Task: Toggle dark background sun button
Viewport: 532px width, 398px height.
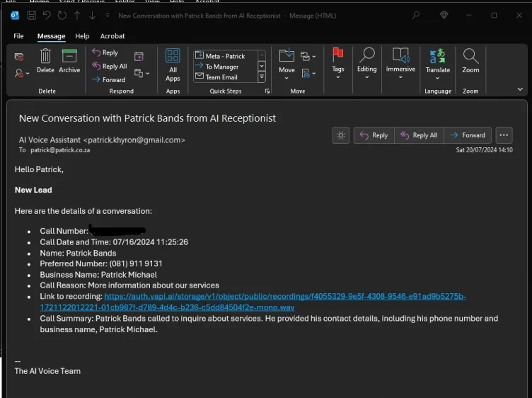Action: click(341, 135)
